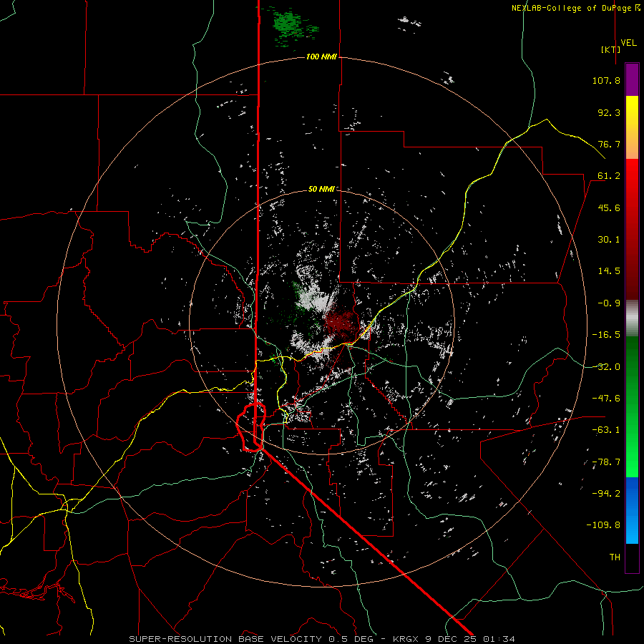Pick the dark TH segment of the color bar
The width and height of the screenshot is (644, 644).
click(632, 557)
